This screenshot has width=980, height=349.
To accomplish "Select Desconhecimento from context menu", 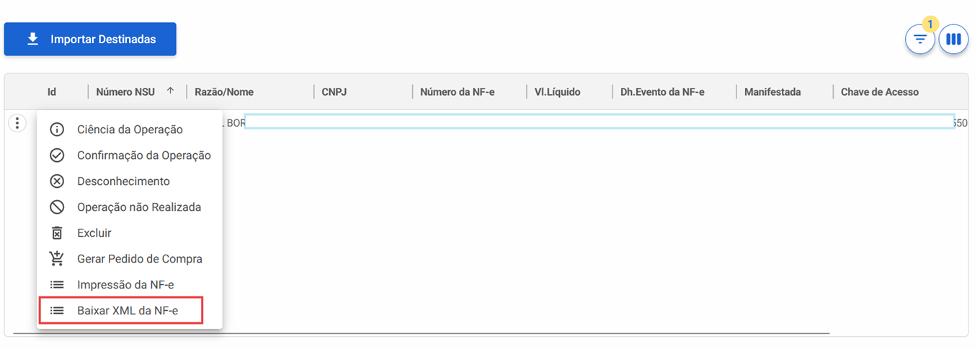I will (130, 181).
